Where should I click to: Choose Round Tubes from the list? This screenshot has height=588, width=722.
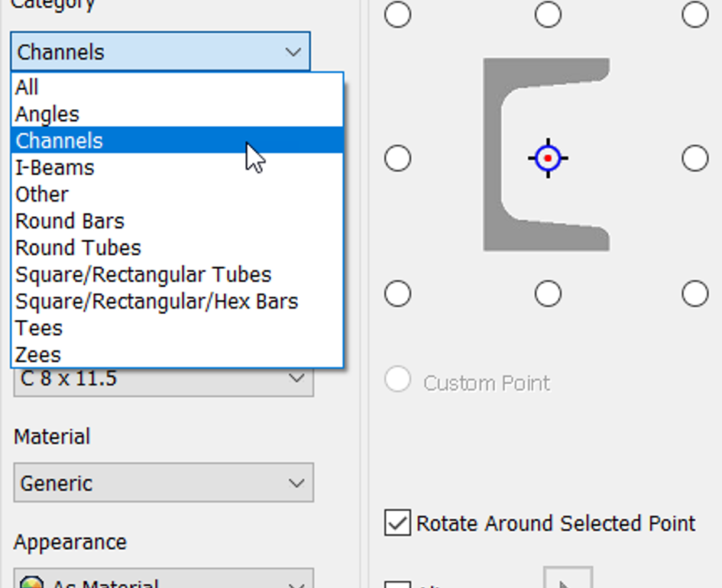coord(78,248)
